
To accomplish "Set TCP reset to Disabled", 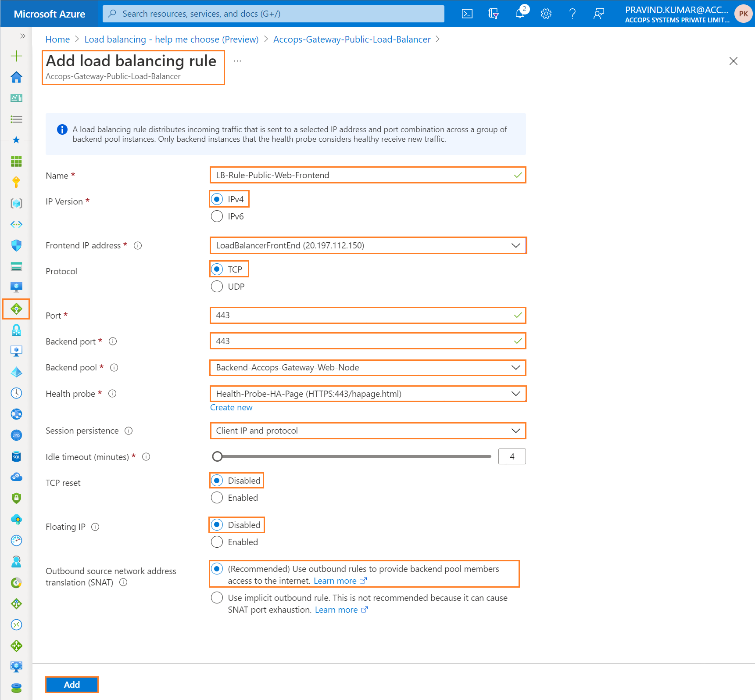I will point(217,481).
